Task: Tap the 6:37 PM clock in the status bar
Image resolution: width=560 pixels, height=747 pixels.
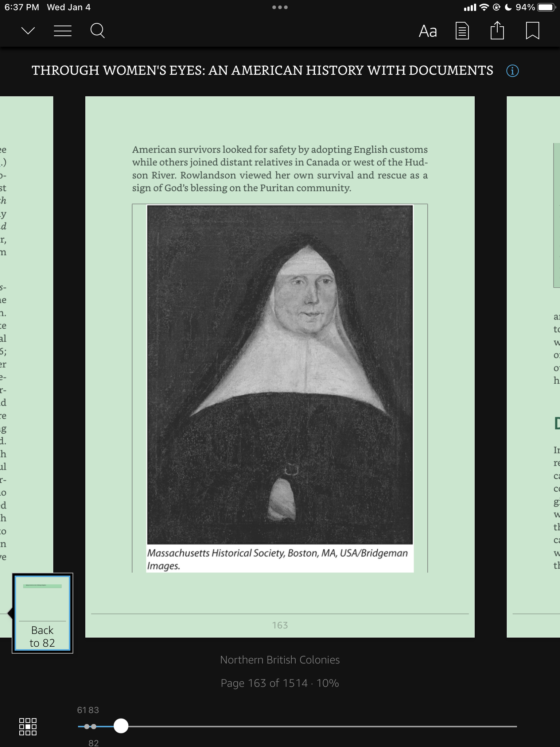Action: point(22,7)
